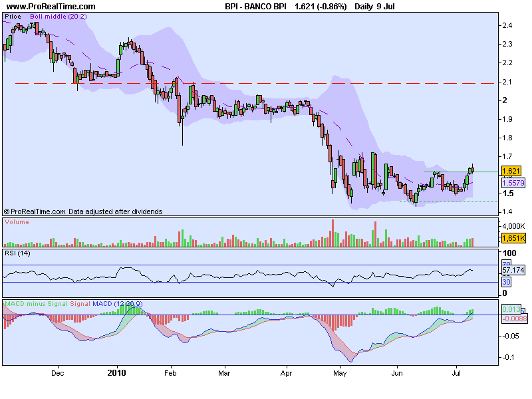Click the ProRealTime.com data adjusted copyright note
Image resolution: width=532 pixels, height=399 pixels.
coord(83,211)
